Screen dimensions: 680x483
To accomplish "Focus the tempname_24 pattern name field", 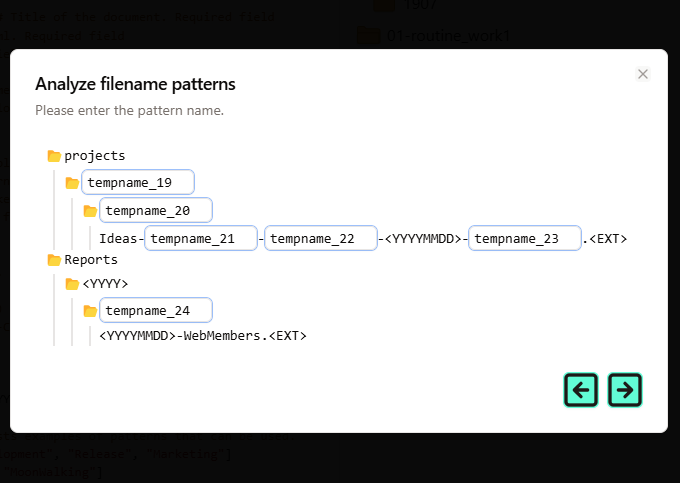I will [x=156, y=310].
